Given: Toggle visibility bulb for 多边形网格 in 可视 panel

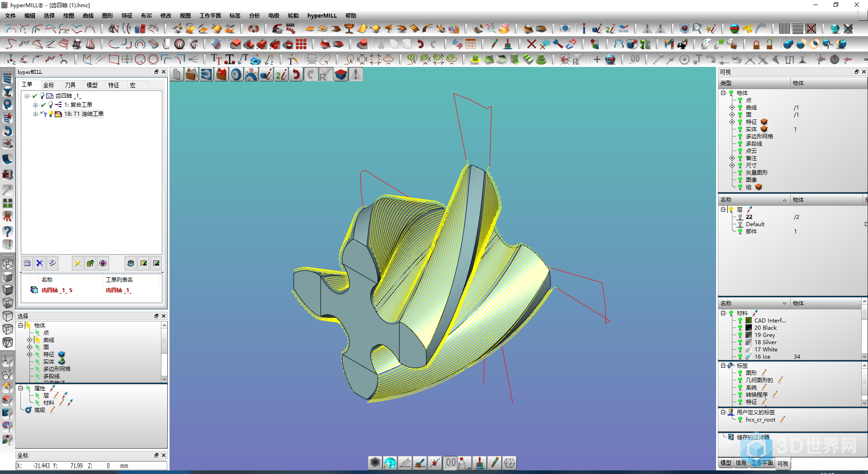Looking at the screenshot, I should click(x=740, y=136).
